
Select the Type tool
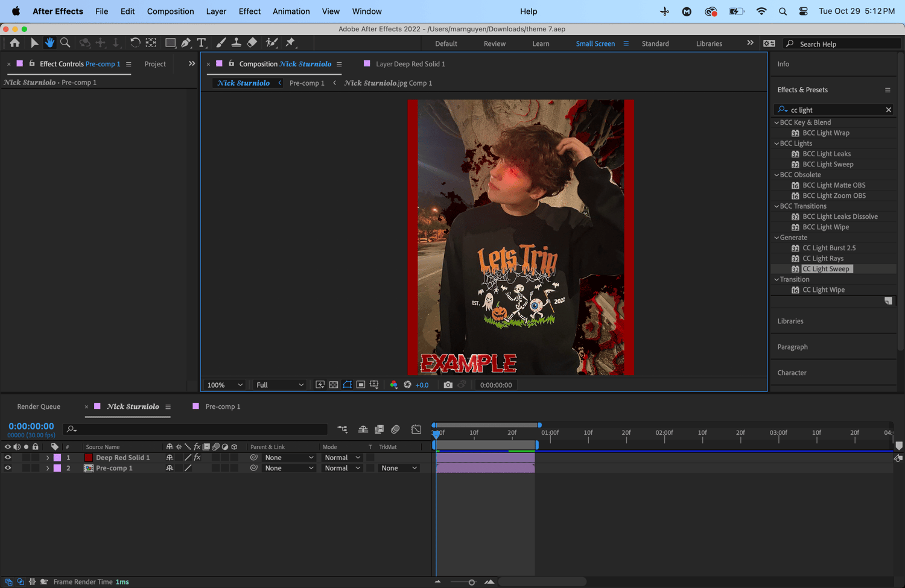[202, 43]
